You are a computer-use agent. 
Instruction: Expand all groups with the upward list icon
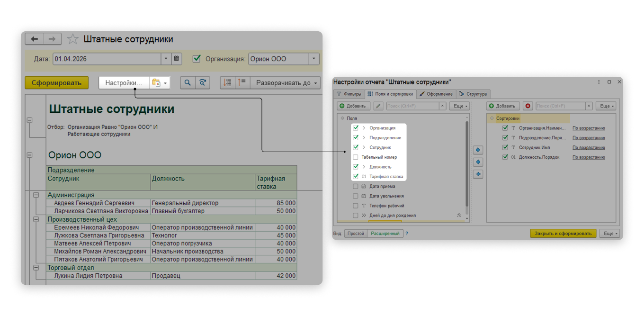click(x=242, y=82)
